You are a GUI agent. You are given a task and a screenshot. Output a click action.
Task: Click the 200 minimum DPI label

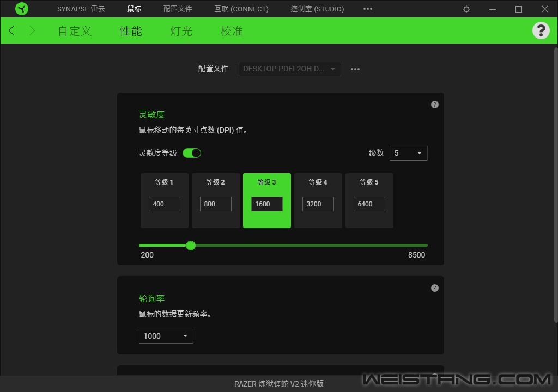pyautogui.click(x=147, y=255)
